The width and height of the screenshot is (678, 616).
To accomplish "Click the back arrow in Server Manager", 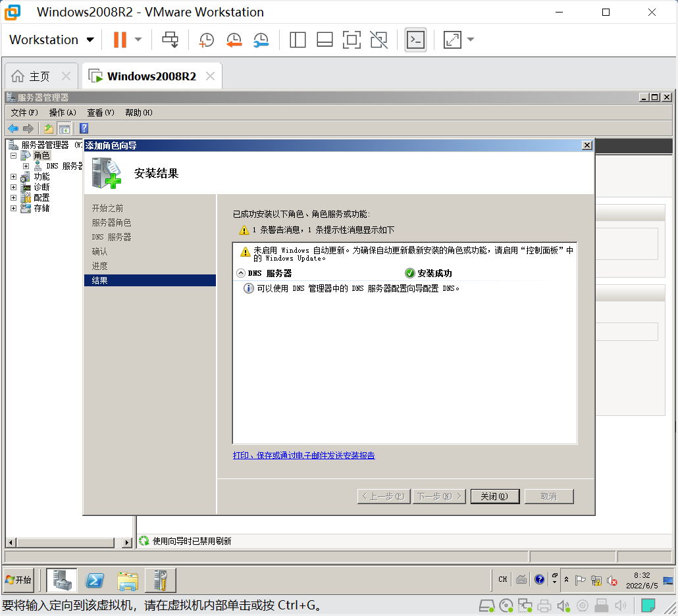I will coord(13,128).
